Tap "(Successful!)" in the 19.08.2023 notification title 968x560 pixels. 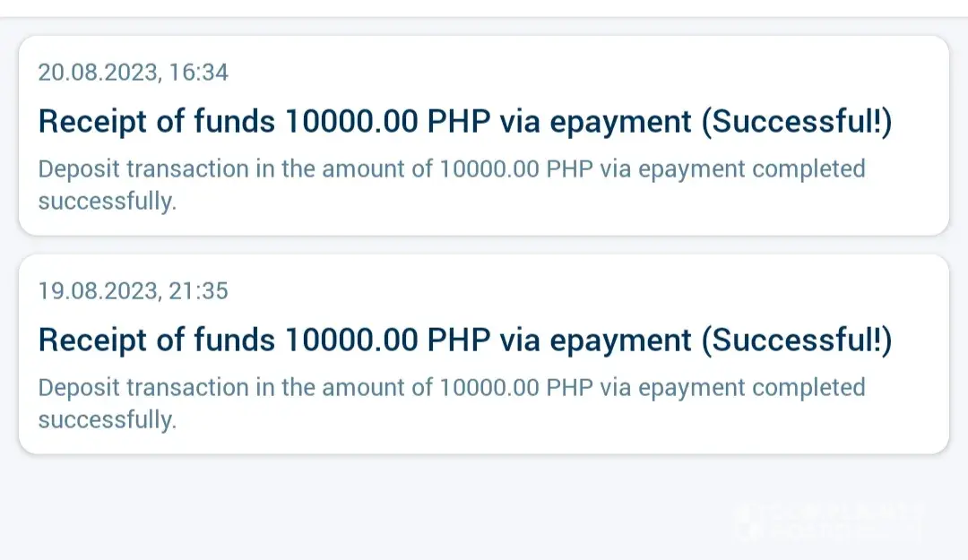click(x=796, y=340)
